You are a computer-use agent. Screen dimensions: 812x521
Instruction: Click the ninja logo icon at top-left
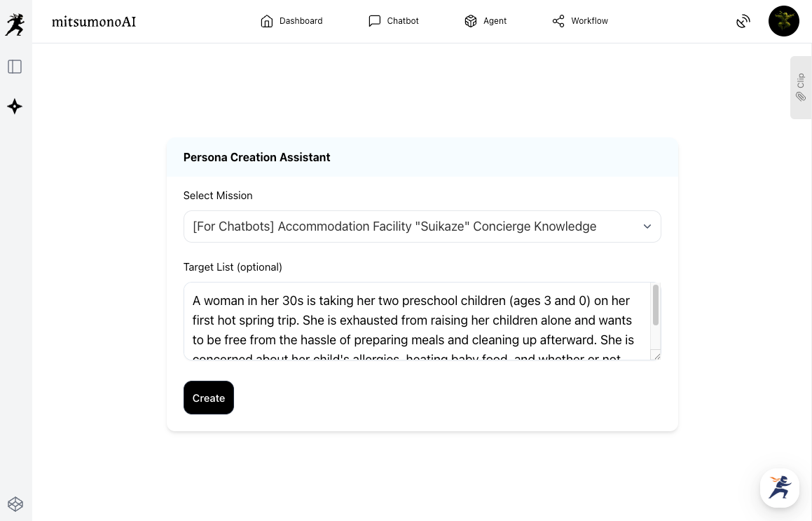click(15, 24)
